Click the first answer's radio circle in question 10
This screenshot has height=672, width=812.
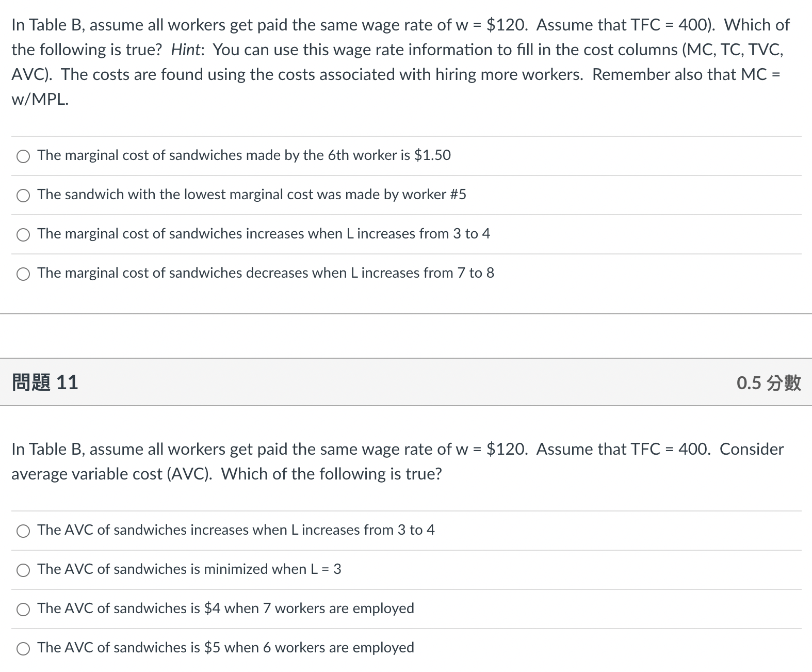click(x=23, y=156)
